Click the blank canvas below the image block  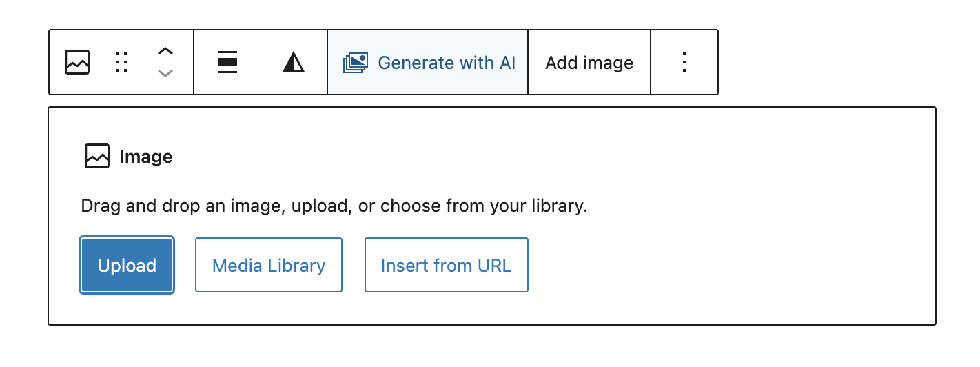482,348
